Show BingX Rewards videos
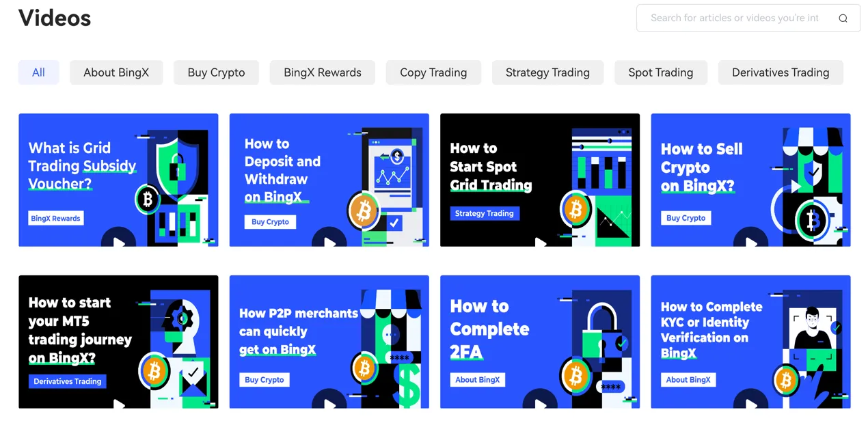 tap(323, 72)
